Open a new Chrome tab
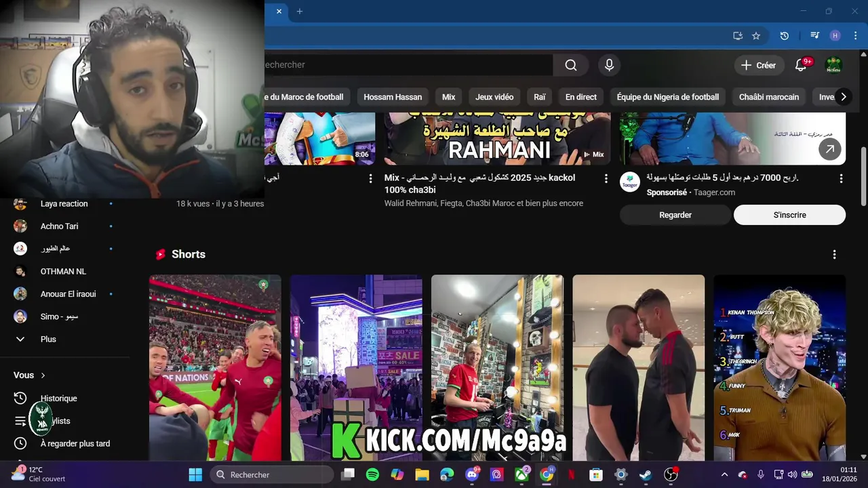This screenshot has width=868, height=488. click(x=299, y=11)
